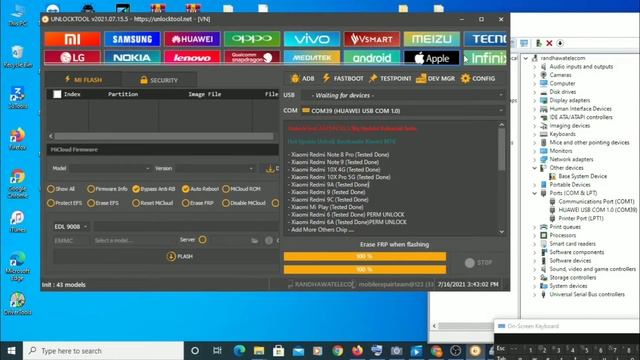
Task: Collapse the Ports (COM & LPT) node
Action: coord(535,193)
